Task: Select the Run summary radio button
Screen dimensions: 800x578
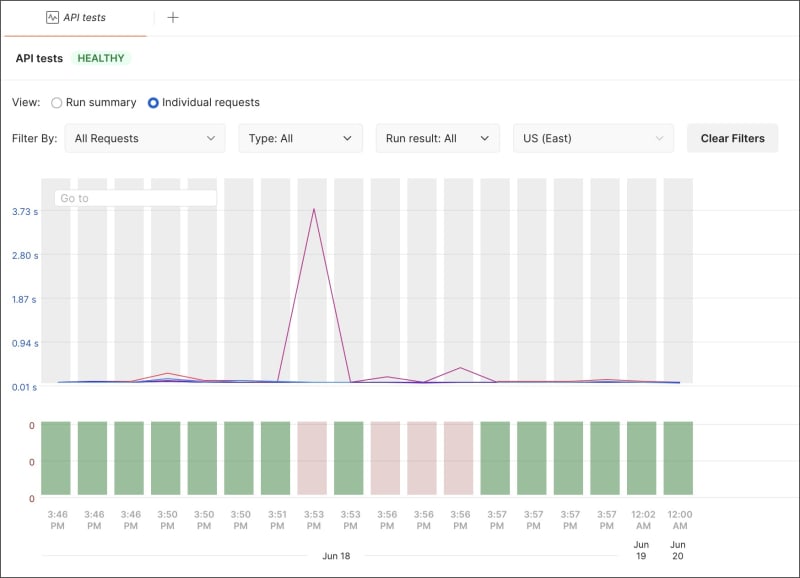Action: pyautogui.click(x=57, y=103)
